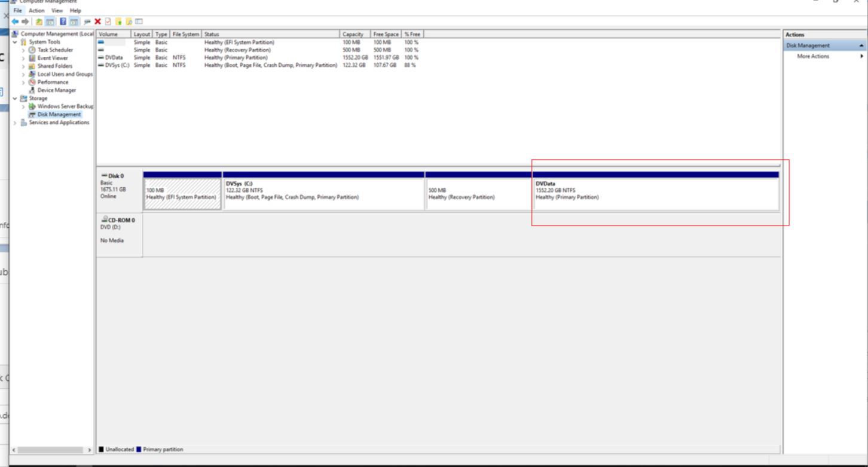This screenshot has height=467, width=868.
Task: Click the Performance icon in tree
Action: tap(32, 82)
